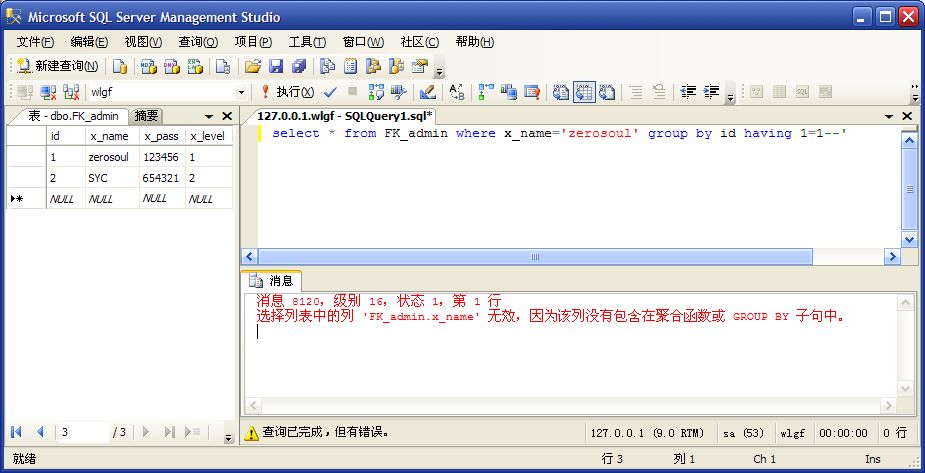Switch to Results to Grid mode

tap(584, 92)
